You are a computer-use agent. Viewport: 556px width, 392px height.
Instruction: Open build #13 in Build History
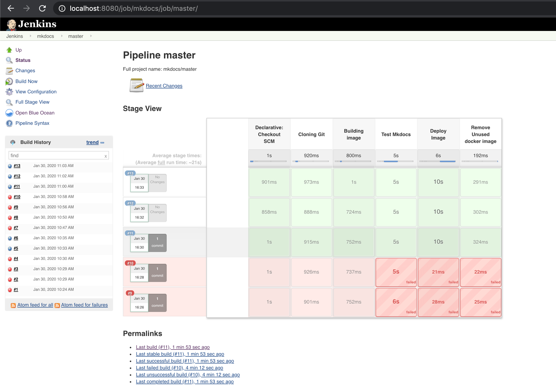pos(17,166)
